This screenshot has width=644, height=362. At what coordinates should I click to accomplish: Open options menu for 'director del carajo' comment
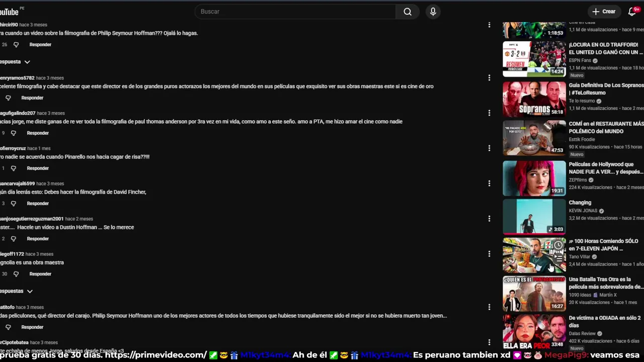tap(489, 307)
